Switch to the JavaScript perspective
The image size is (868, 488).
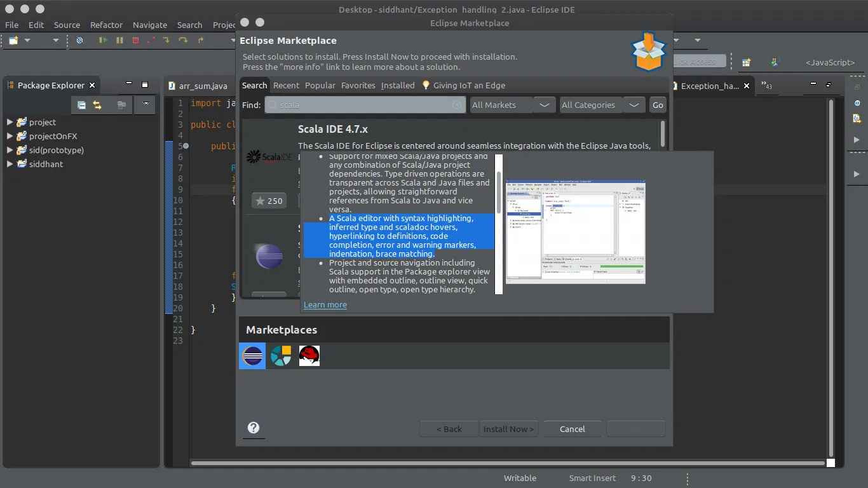830,62
